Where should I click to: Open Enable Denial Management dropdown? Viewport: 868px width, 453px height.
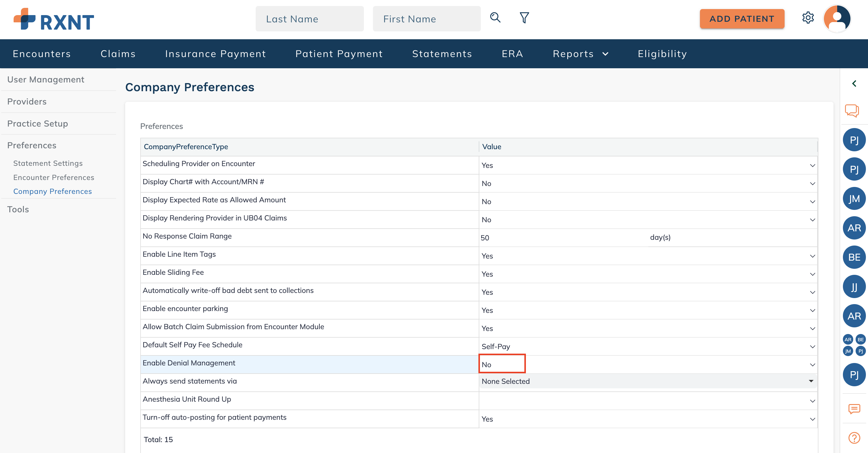(648, 365)
